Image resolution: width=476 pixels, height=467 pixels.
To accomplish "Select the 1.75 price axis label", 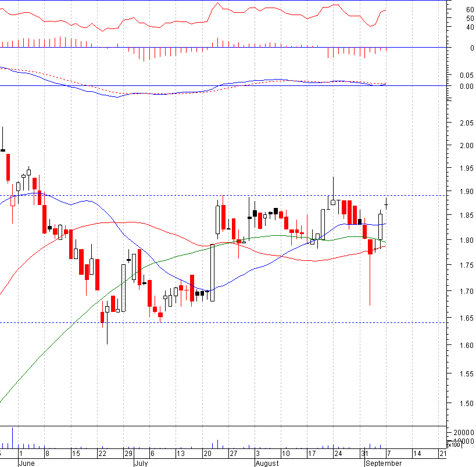I will click(467, 265).
